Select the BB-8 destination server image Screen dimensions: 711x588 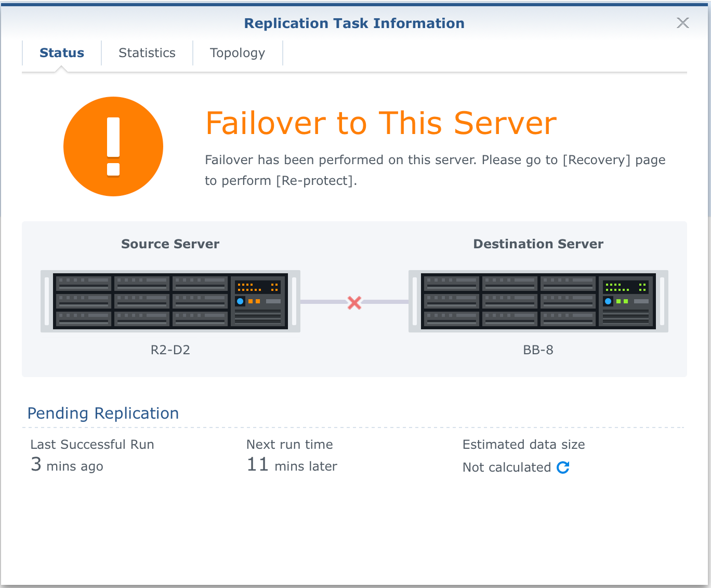pos(538,301)
